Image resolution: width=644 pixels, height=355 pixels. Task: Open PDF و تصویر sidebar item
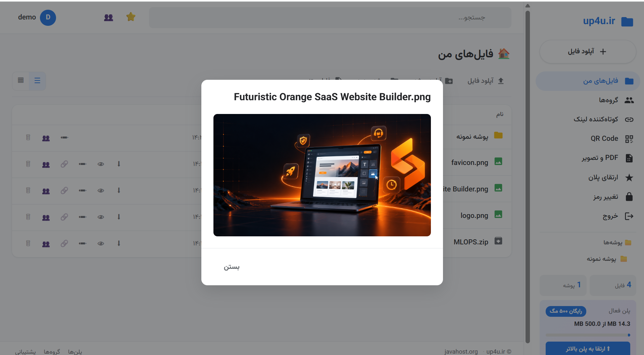click(x=588, y=158)
